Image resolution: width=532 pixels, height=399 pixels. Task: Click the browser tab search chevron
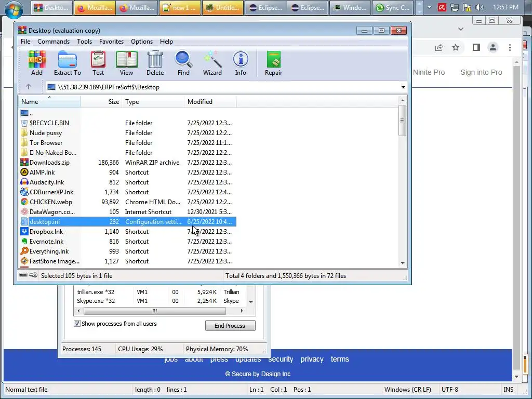click(461, 29)
